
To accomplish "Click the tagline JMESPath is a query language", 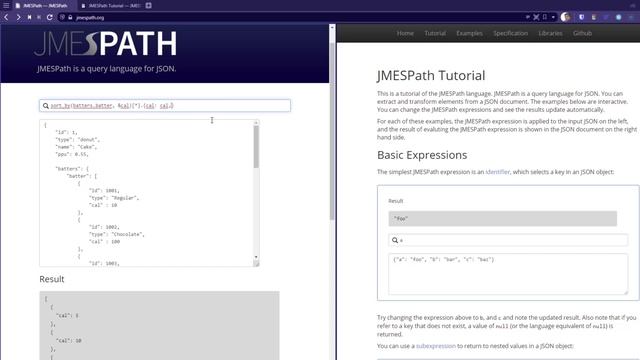I will pos(107,69).
